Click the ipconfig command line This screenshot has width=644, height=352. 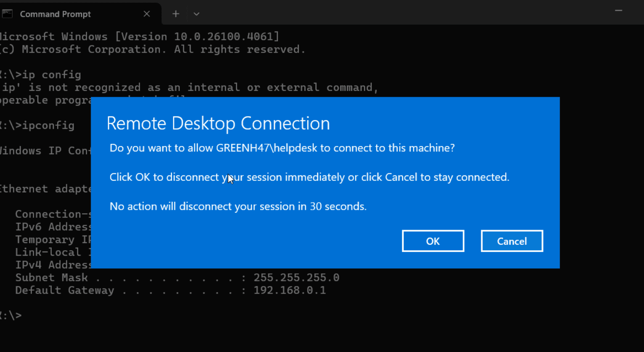pos(37,125)
